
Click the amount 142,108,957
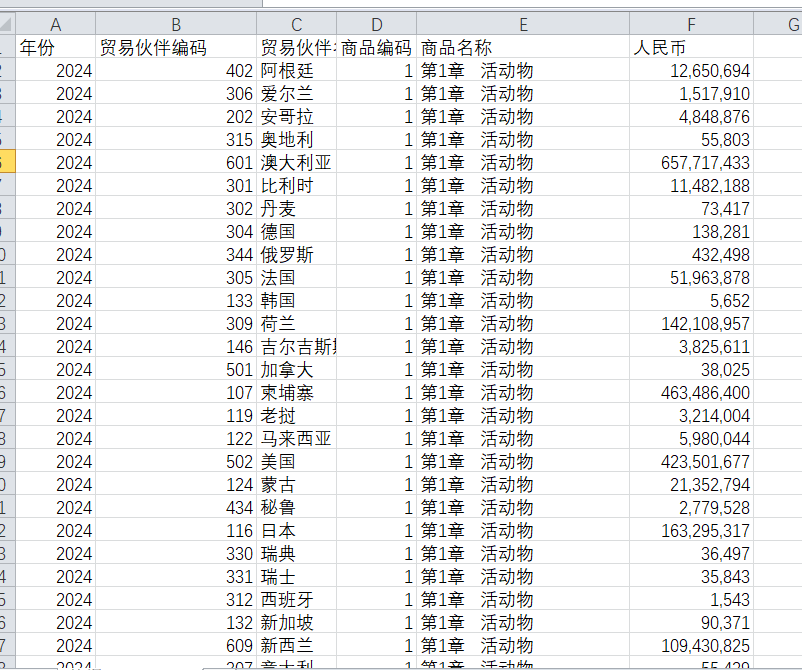click(691, 323)
